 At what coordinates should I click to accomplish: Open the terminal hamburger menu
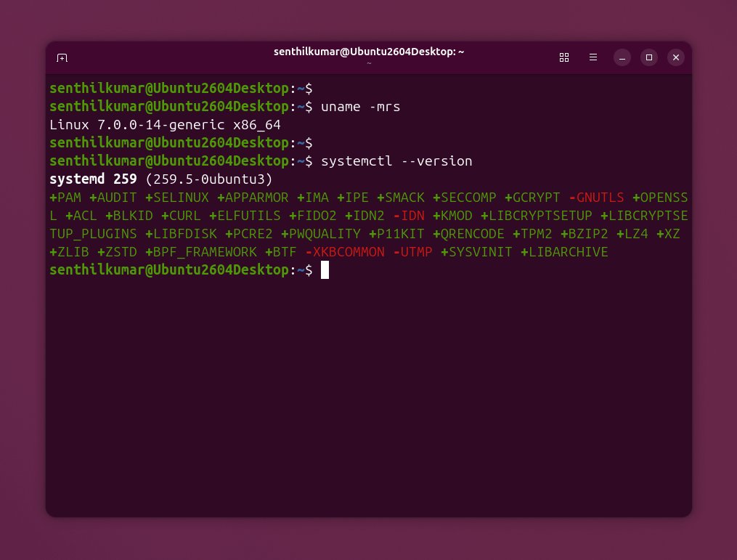click(593, 57)
